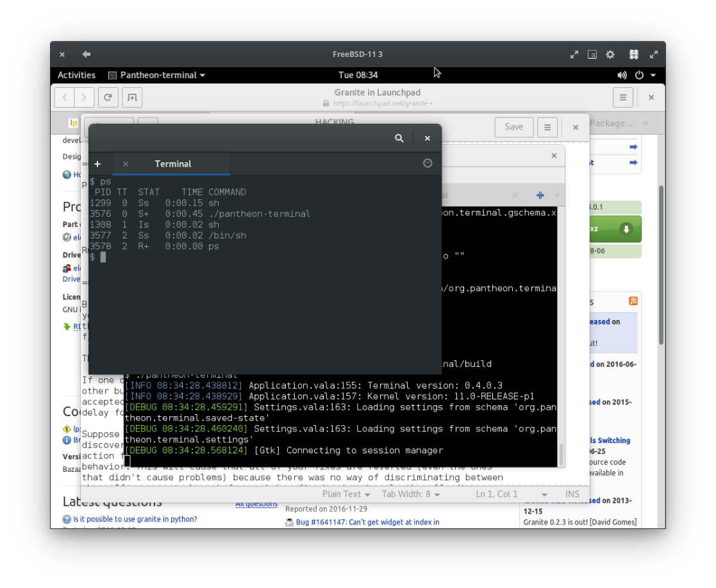Open VM viewer settings gear
Viewport: 716px width, 588px height.
(x=610, y=55)
